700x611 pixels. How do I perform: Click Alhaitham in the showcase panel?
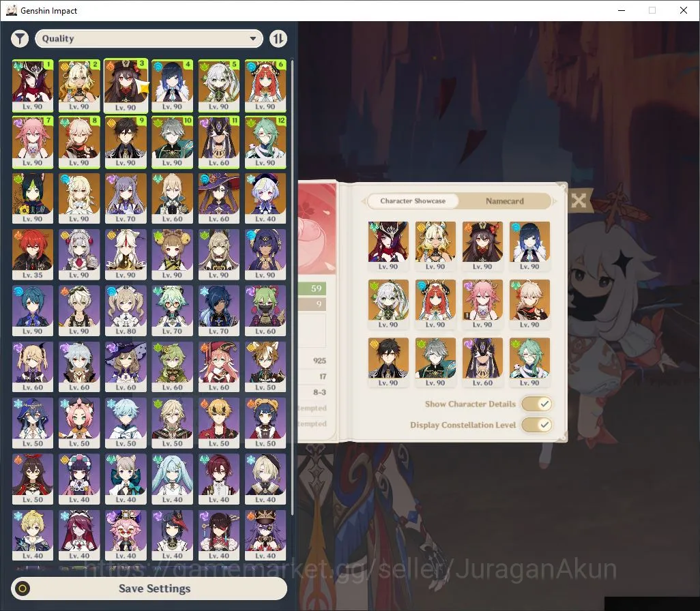click(x=435, y=362)
